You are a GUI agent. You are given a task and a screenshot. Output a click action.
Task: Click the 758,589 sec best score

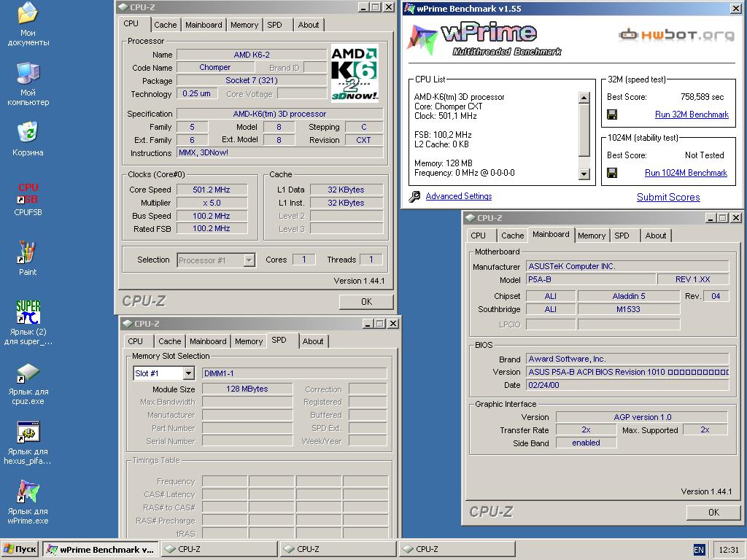coord(703,97)
